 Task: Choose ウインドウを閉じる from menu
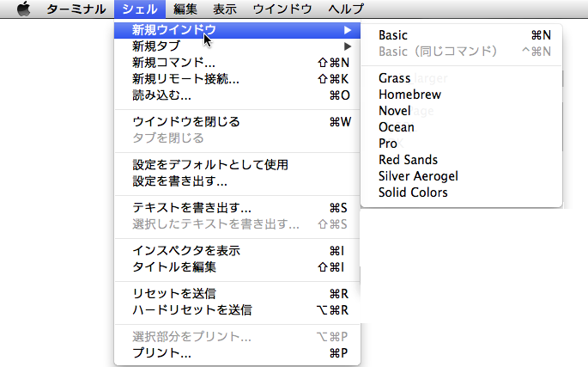(x=238, y=122)
